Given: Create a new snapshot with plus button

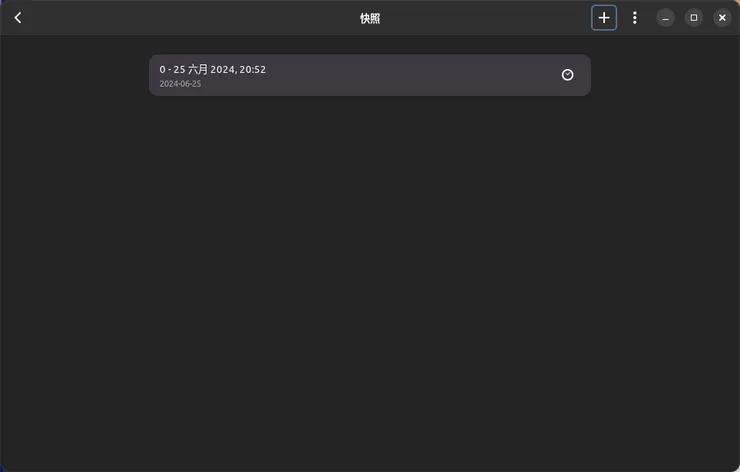Looking at the screenshot, I should click(604, 18).
